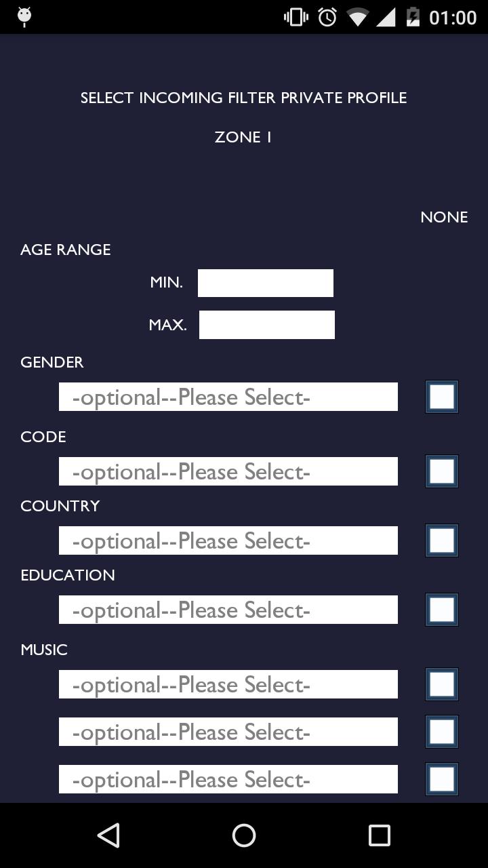The width and height of the screenshot is (488, 868).
Task: Tap the Android back navigation icon
Action: [x=109, y=835]
